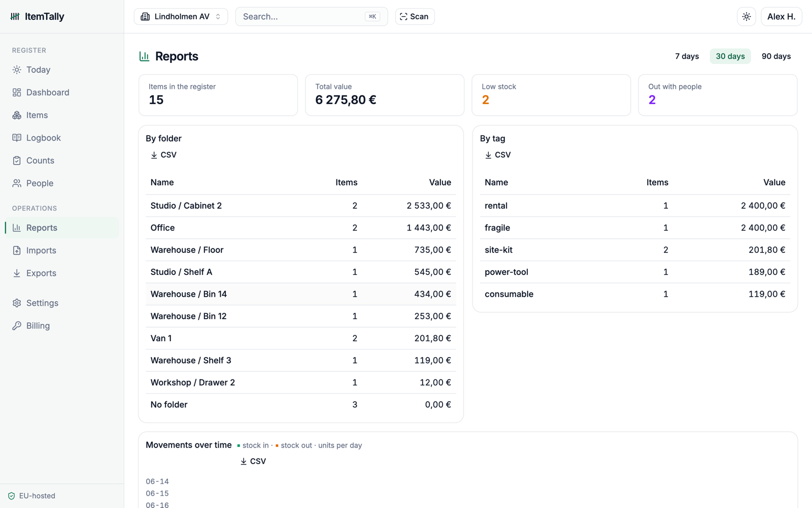
Task: Click the download icon for Movements CSV
Action: point(244,461)
